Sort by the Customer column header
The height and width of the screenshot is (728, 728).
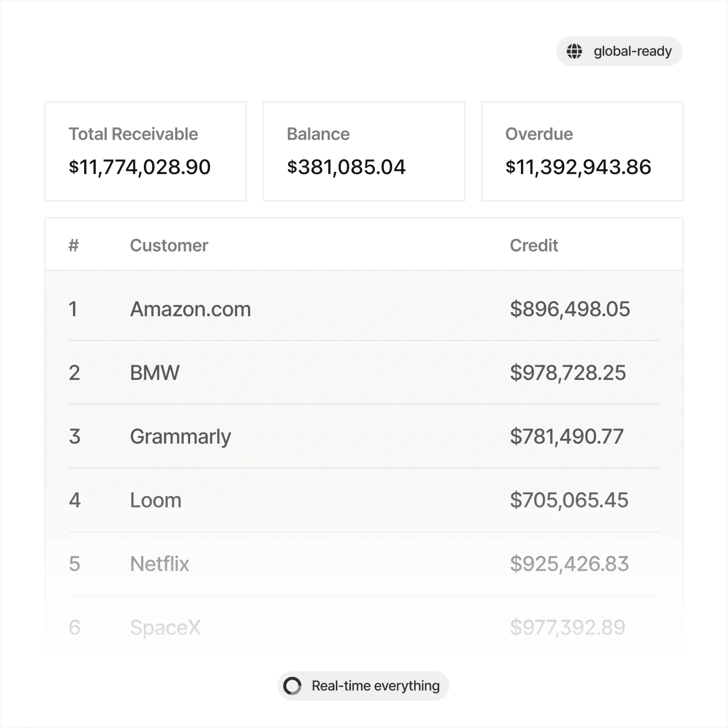click(x=169, y=245)
